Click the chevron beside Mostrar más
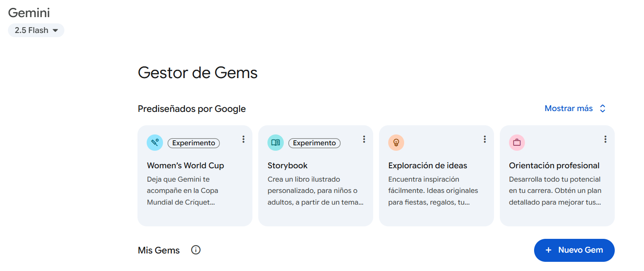This screenshot has height=271, width=644. point(602,108)
